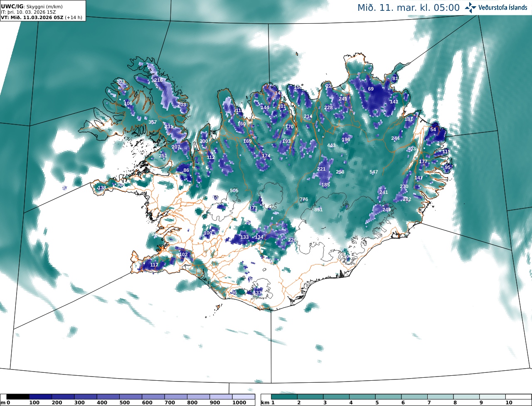This screenshot has width=532, height=406.
Task: Click the 144 visibility value
Action: pyautogui.click(x=265, y=108)
